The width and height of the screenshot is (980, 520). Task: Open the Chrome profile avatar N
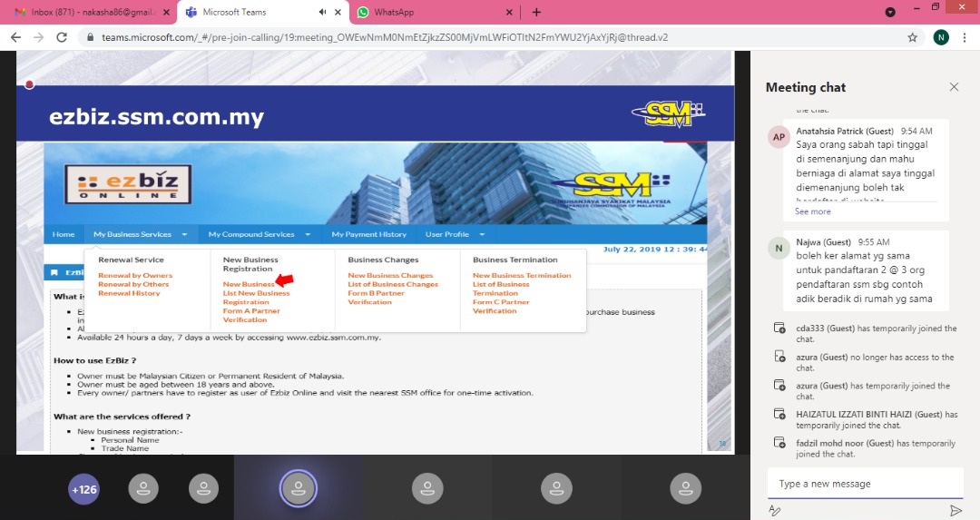click(941, 37)
